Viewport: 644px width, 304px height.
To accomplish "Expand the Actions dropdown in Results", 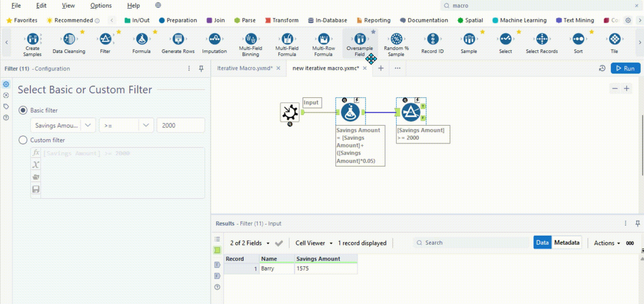I will click(x=607, y=243).
